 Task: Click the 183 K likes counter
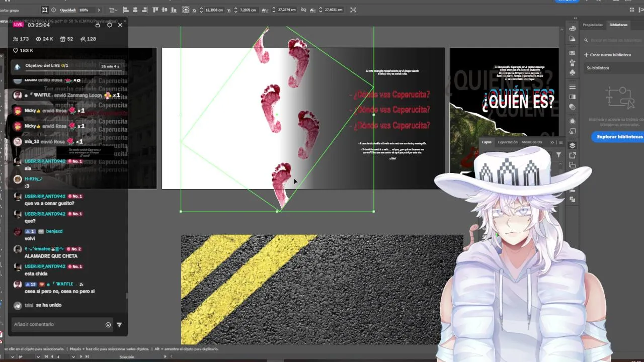pos(23,50)
